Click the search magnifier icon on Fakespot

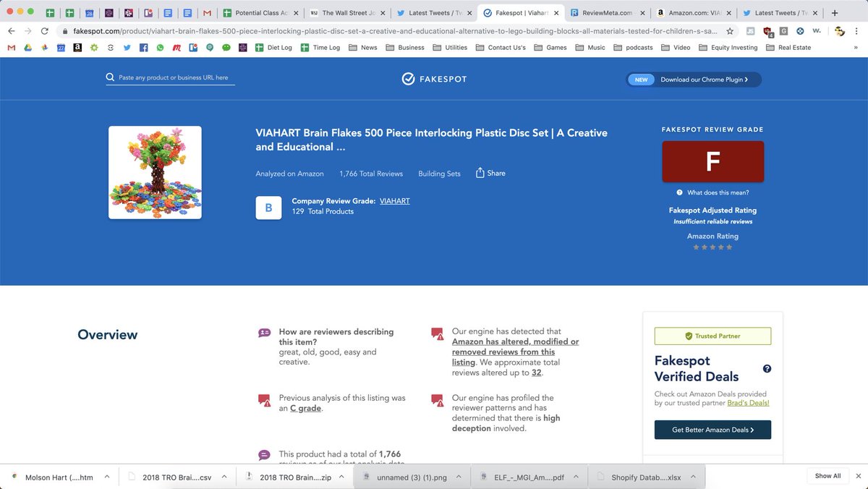110,77
